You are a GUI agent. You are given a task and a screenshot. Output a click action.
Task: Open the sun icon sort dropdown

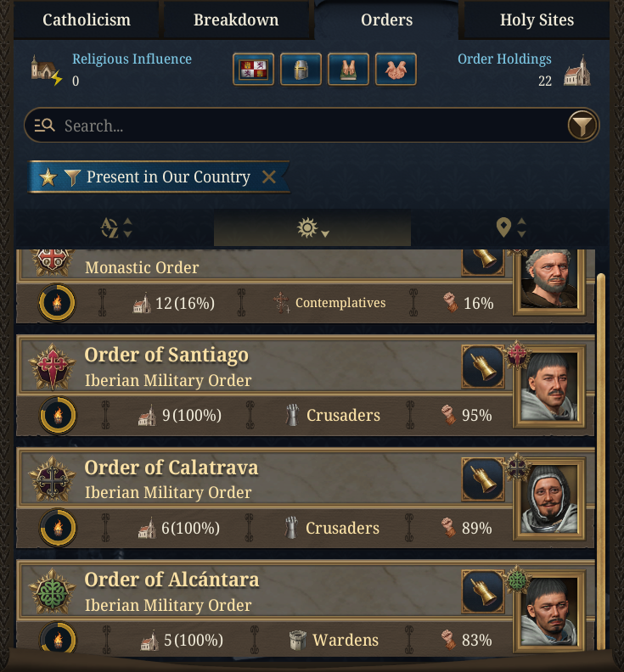(312, 227)
